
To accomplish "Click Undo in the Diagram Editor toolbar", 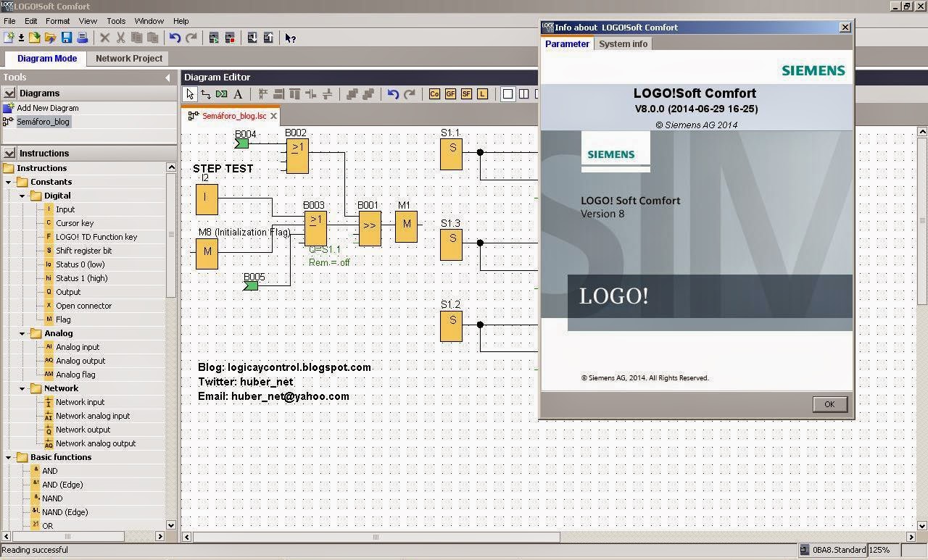I will coord(393,94).
